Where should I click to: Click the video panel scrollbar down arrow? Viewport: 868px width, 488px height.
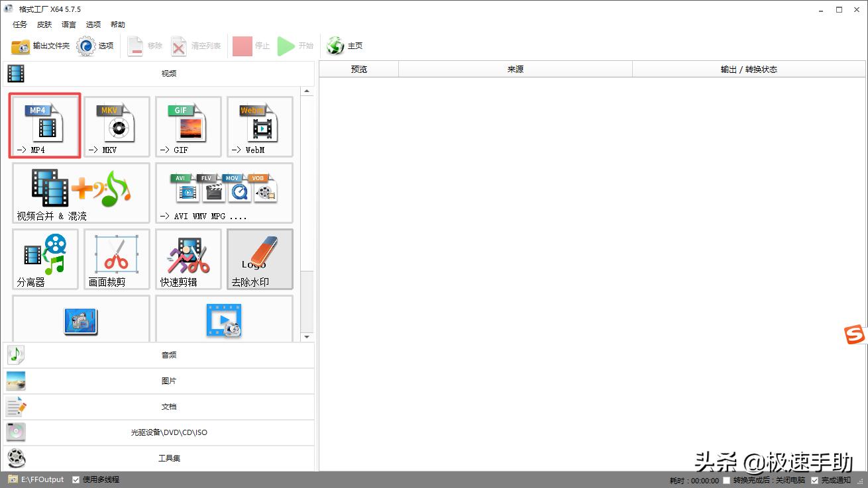[x=307, y=337]
